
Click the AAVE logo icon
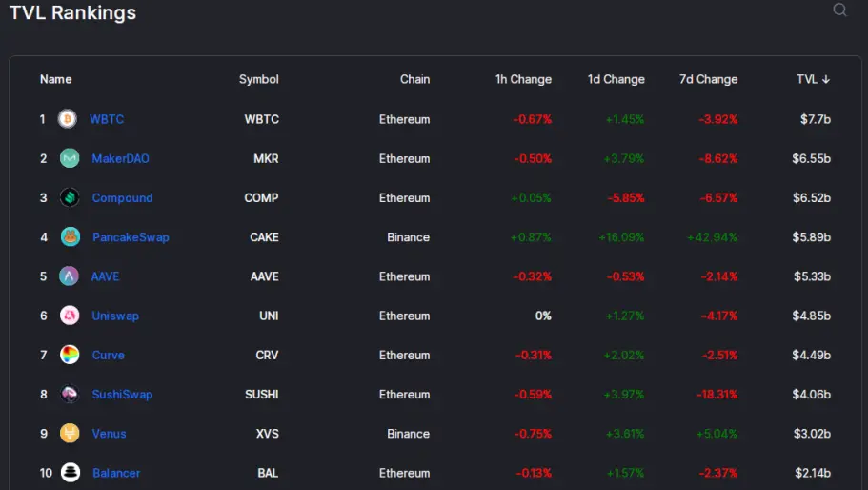click(69, 276)
